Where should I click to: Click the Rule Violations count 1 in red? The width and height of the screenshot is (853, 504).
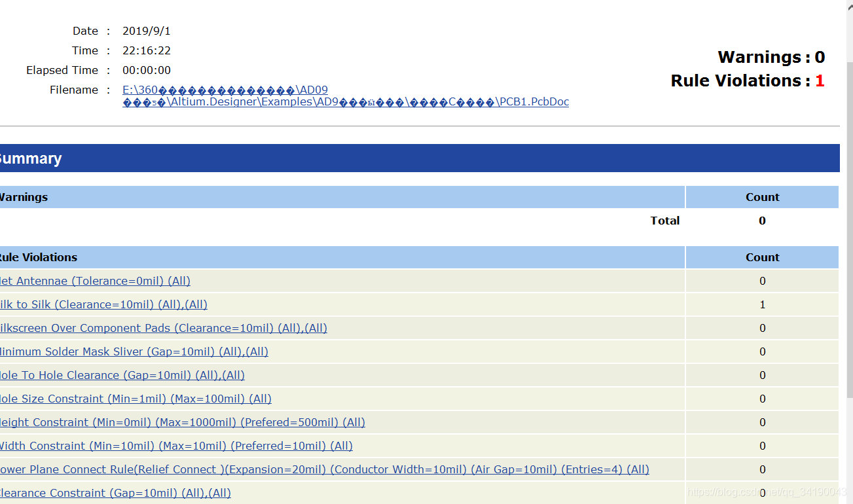(x=820, y=81)
